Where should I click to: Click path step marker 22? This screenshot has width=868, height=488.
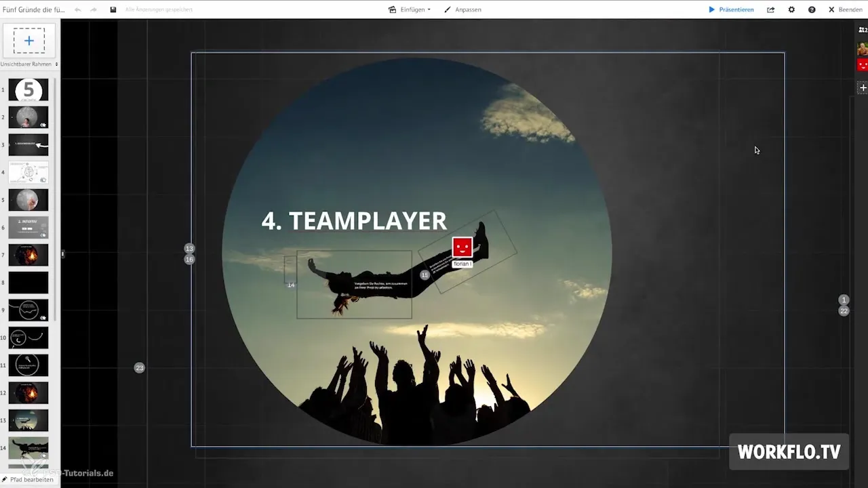[844, 311]
